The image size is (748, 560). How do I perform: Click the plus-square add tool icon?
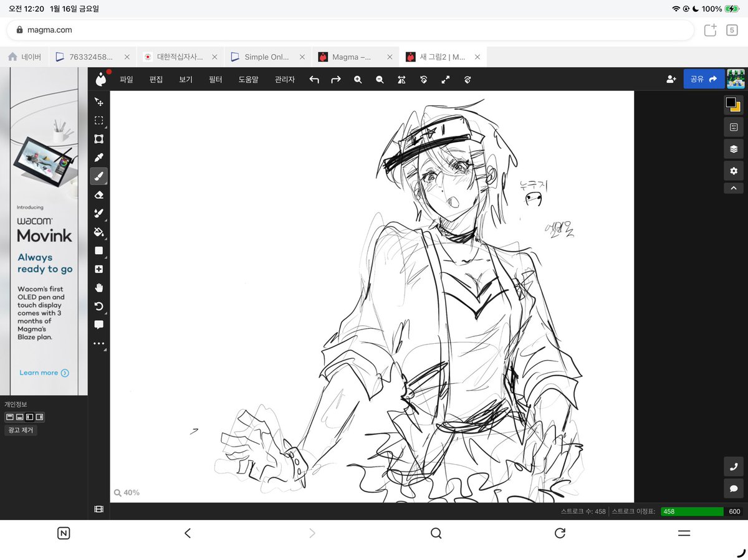[x=98, y=269]
